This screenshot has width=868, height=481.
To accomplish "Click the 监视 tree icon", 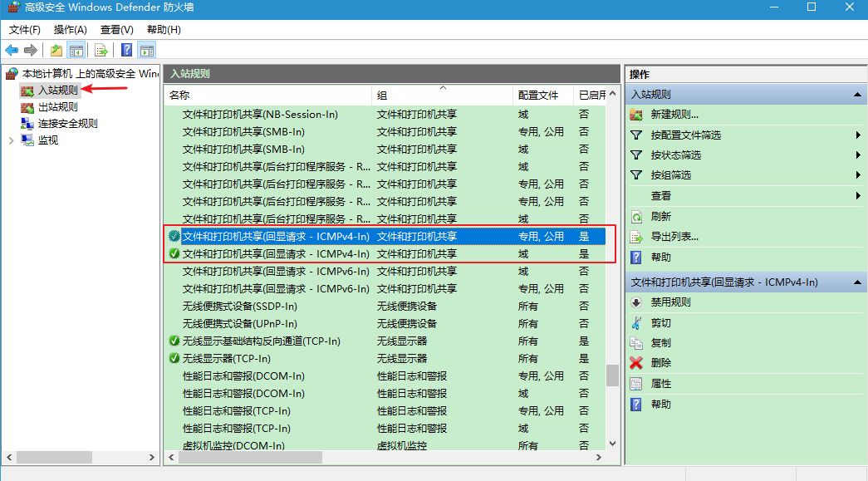I will point(27,140).
